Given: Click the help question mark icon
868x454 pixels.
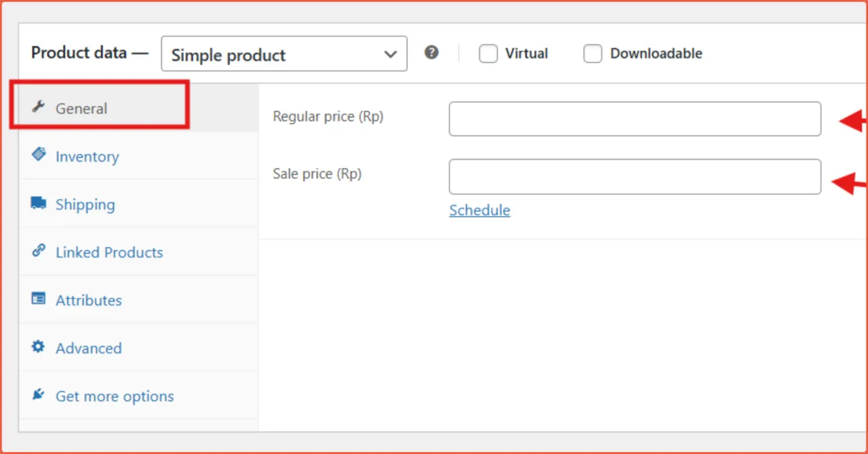Looking at the screenshot, I should (431, 53).
